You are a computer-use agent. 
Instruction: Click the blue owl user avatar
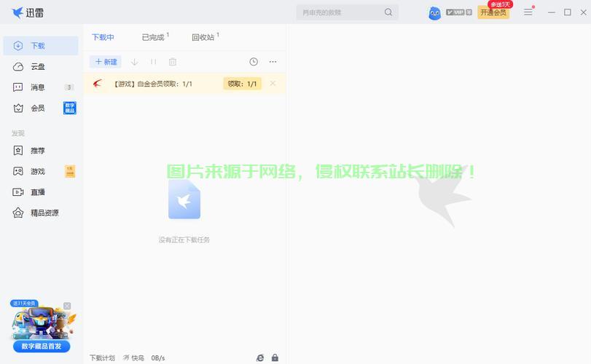click(434, 14)
